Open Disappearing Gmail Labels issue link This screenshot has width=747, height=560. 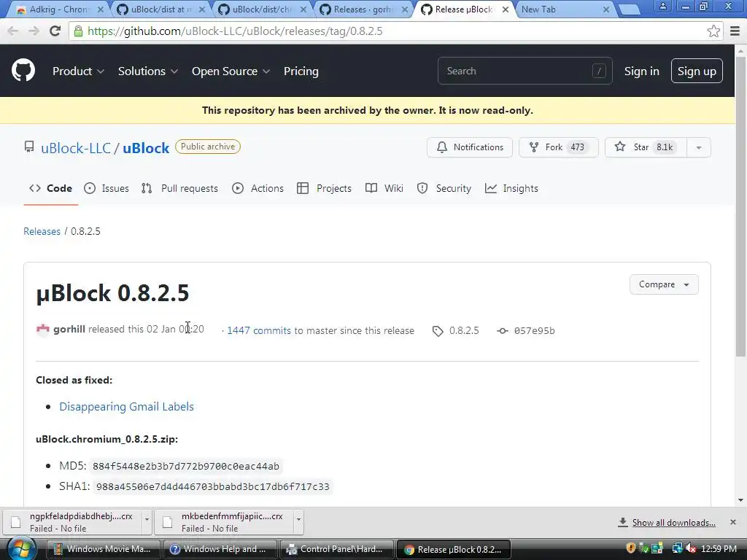tap(126, 407)
